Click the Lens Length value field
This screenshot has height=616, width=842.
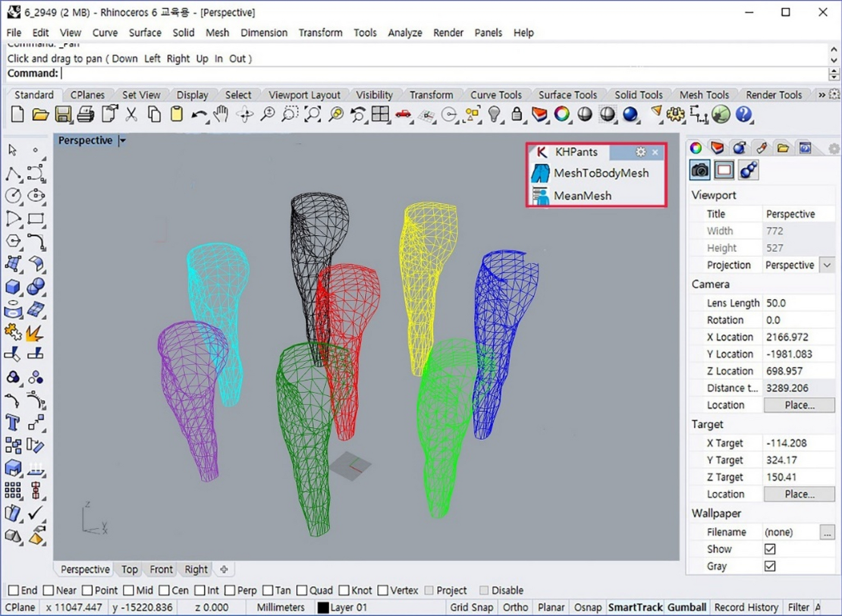coord(799,303)
